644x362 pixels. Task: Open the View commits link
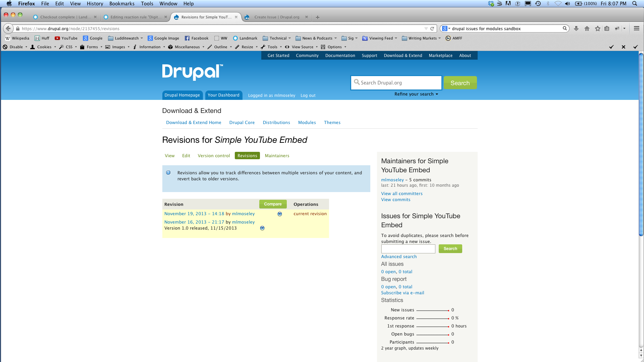click(395, 199)
